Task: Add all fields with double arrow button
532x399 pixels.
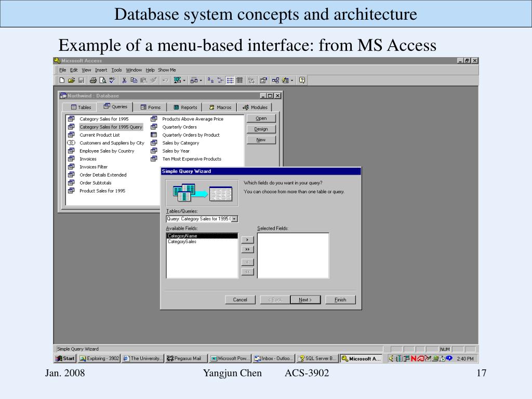Action: coord(247,249)
